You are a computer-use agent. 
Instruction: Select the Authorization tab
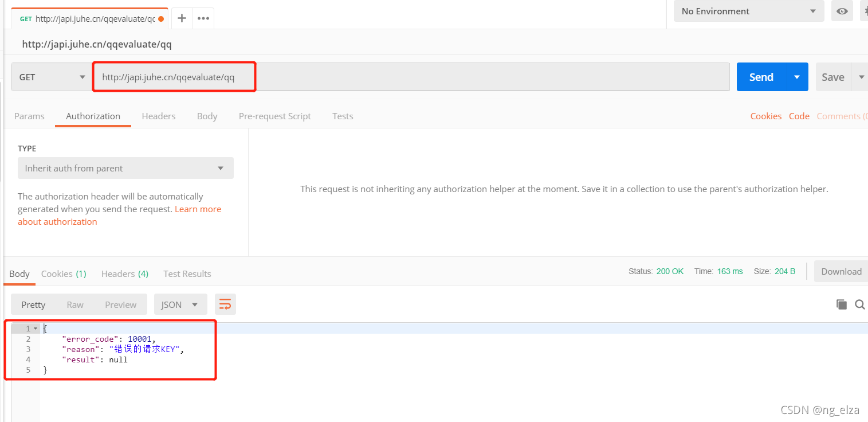pyautogui.click(x=93, y=116)
